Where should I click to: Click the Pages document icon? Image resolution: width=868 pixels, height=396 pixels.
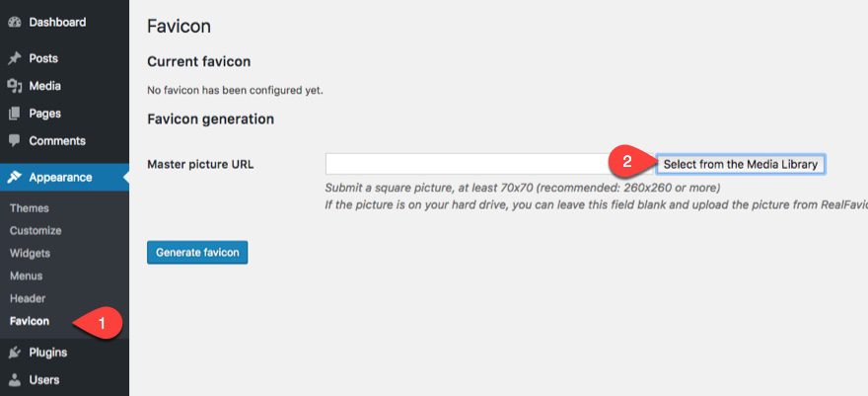(x=15, y=114)
